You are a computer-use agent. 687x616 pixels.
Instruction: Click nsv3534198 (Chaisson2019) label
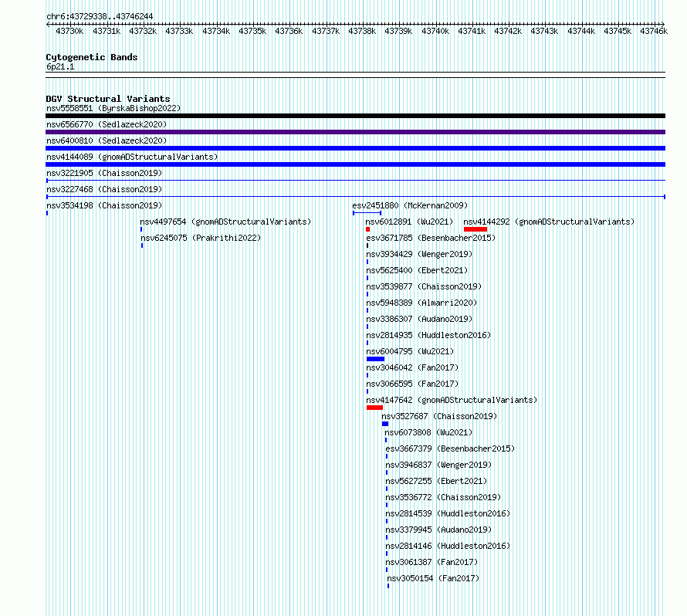pos(104,205)
